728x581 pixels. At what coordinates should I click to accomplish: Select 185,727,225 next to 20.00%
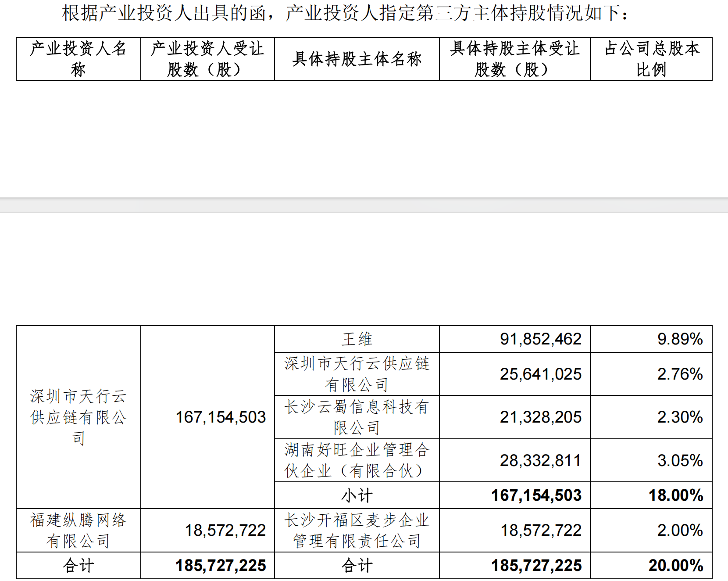point(536,565)
